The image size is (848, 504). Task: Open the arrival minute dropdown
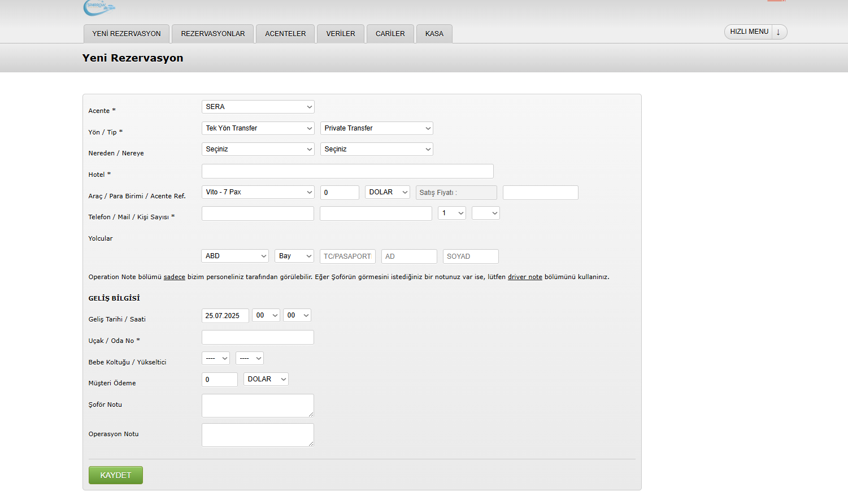click(x=297, y=315)
